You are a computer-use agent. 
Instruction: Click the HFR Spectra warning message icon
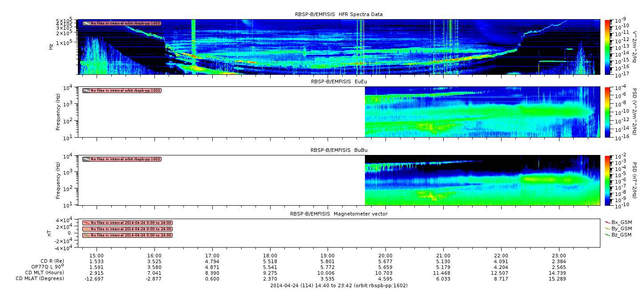click(x=86, y=23)
